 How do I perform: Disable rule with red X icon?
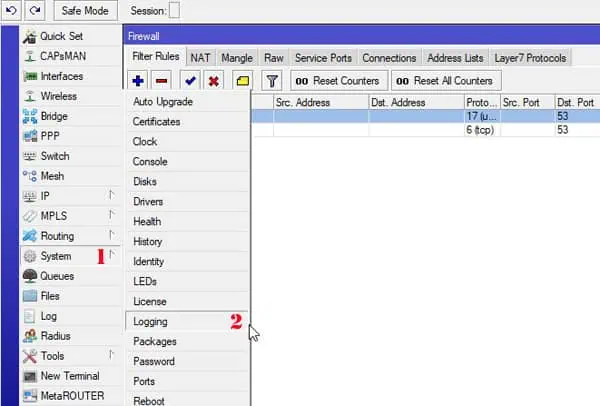click(x=214, y=81)
